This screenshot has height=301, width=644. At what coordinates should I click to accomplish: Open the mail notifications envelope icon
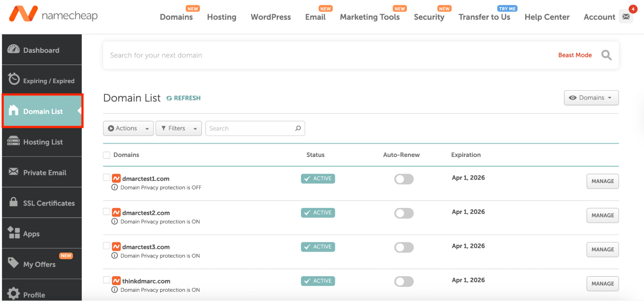(x=626, y=17)
